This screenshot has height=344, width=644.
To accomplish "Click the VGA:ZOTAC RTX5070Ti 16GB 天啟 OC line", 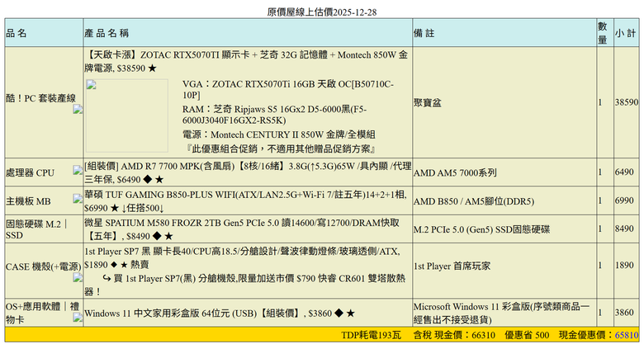I will tap(288, 90).
